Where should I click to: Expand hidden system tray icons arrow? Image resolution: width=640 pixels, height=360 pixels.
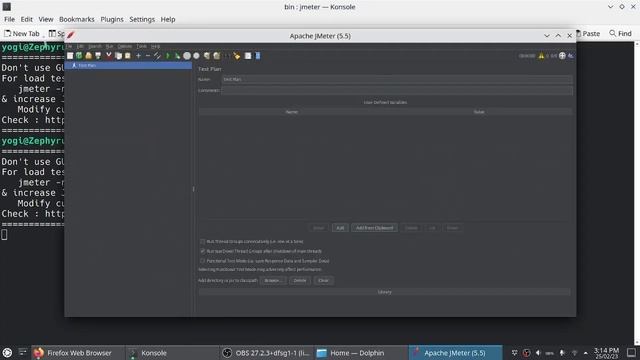click(x=586, y=353)
